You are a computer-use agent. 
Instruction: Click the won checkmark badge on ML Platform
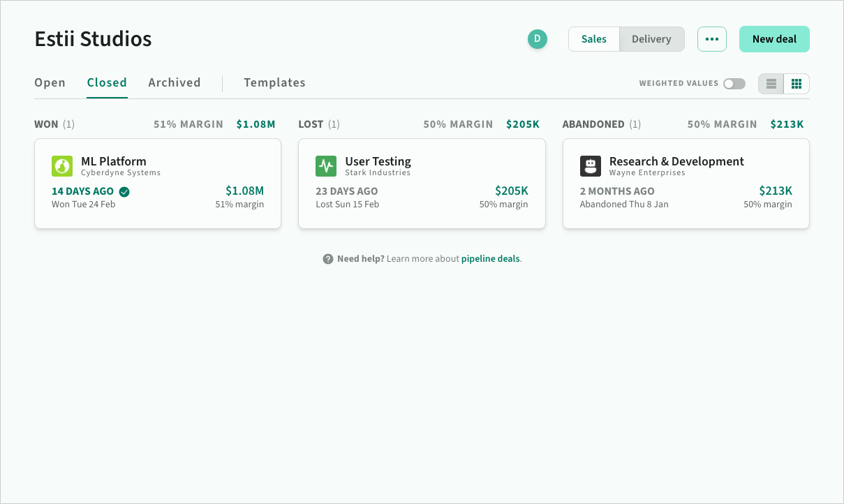point(124,192)
